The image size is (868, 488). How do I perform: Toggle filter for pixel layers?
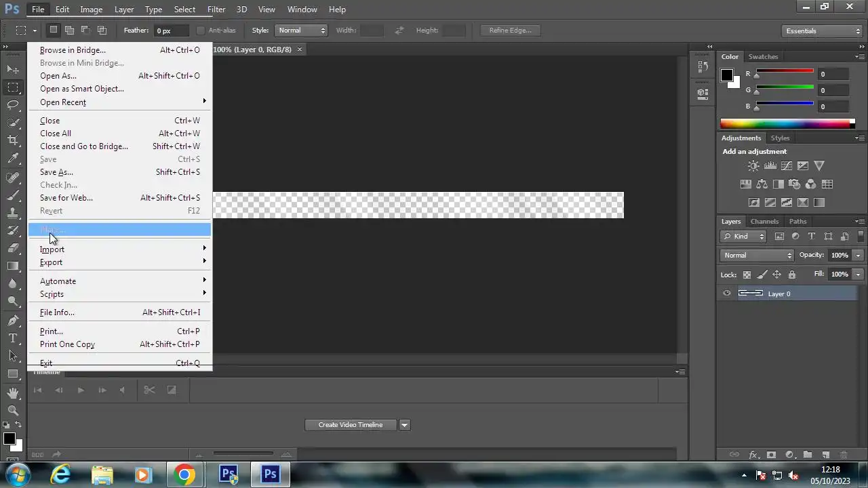point(779,237)
